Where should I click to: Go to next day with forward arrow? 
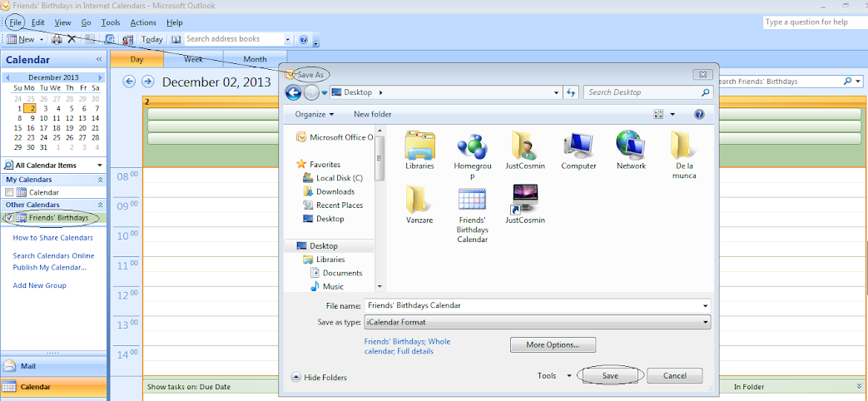point(147,82)
